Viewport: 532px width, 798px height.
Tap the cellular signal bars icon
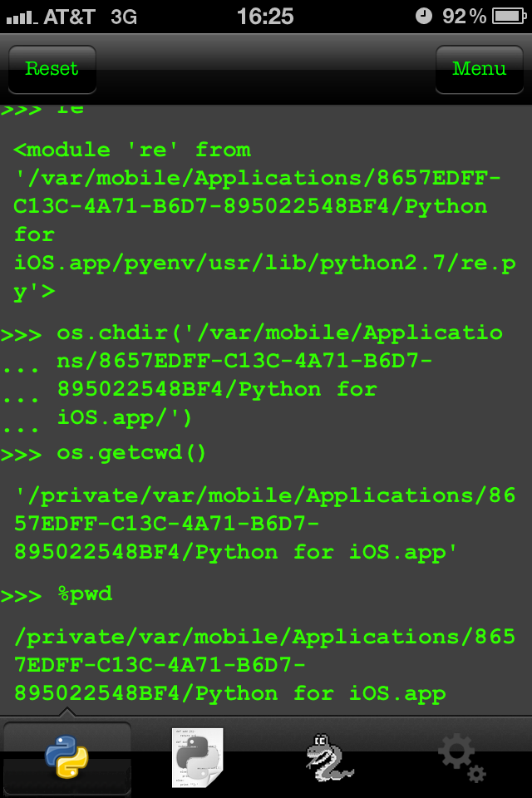[x=22, y=18]
